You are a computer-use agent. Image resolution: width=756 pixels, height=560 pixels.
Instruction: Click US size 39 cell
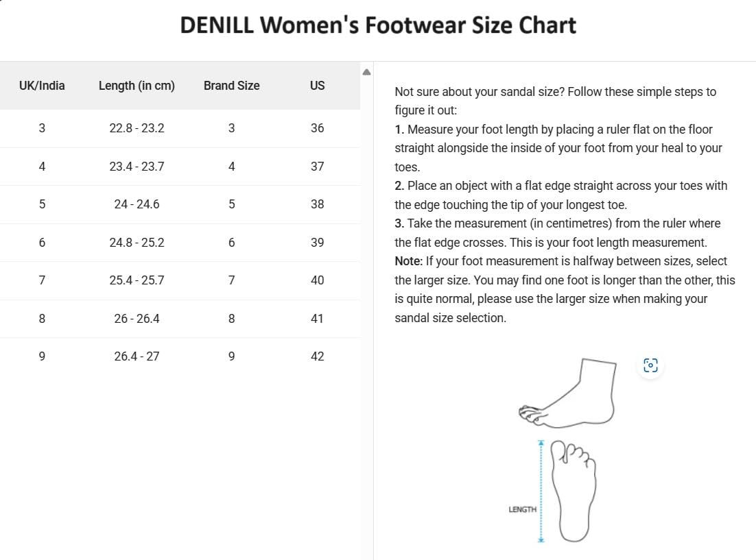[317, 243]
